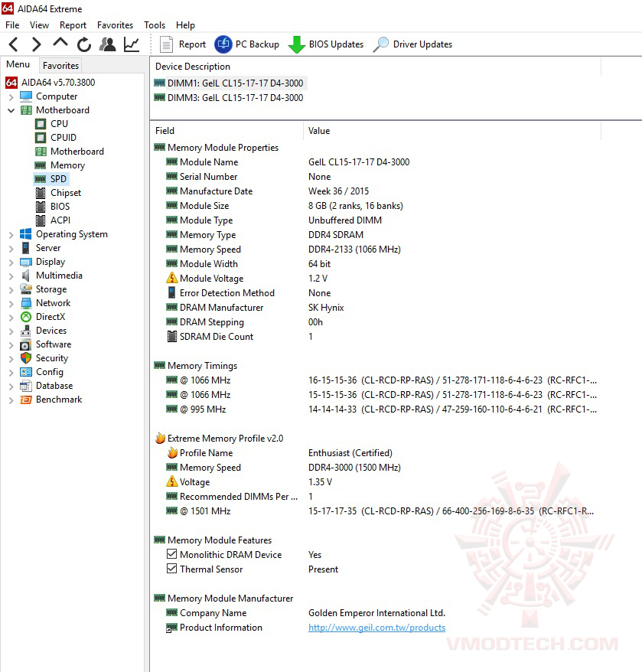Screen dimensions: 642x672
Task: Select the ACPI tree item
Action: pos(60,220)
